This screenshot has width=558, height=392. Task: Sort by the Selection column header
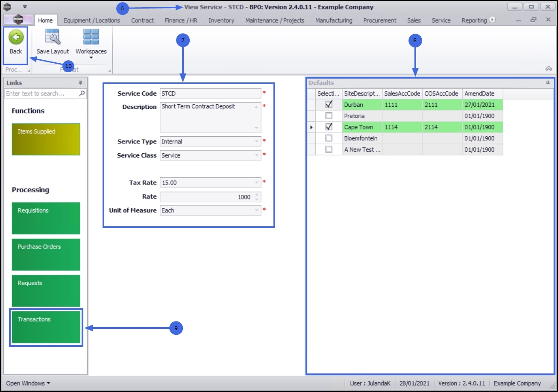tap(329, 94)
